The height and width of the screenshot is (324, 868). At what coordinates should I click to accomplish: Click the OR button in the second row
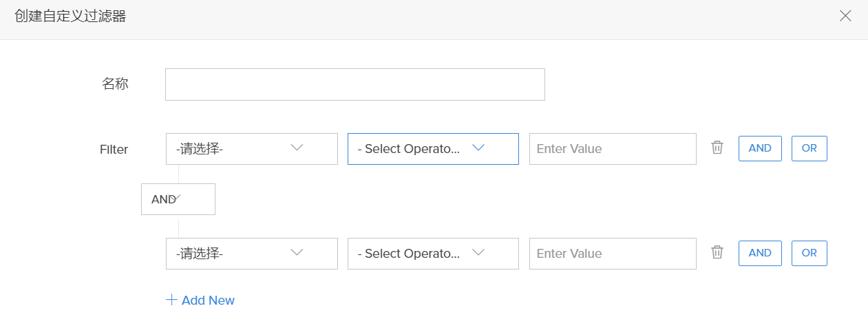809,253
